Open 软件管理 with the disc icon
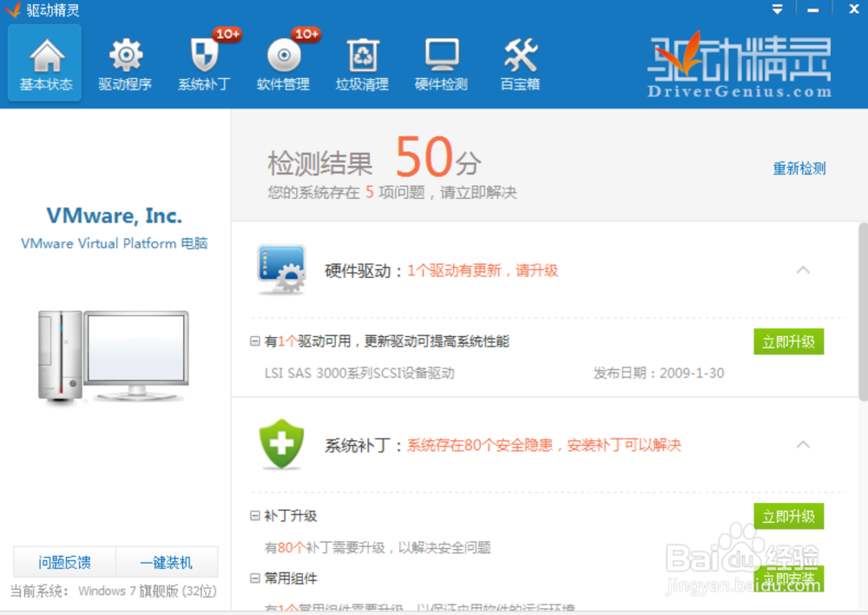The image size is (868, 615). tap(282, 63)
